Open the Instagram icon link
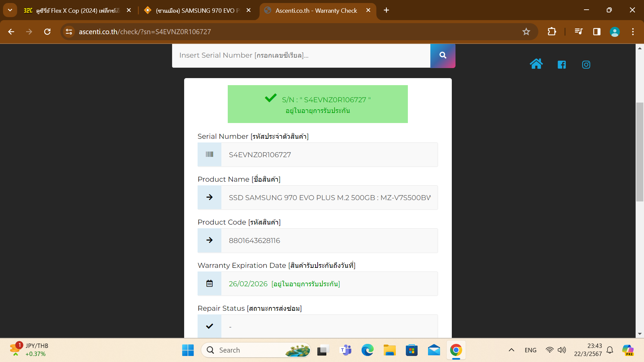The height and width of the screenshot is (362, 644). [x=586, y=65]
